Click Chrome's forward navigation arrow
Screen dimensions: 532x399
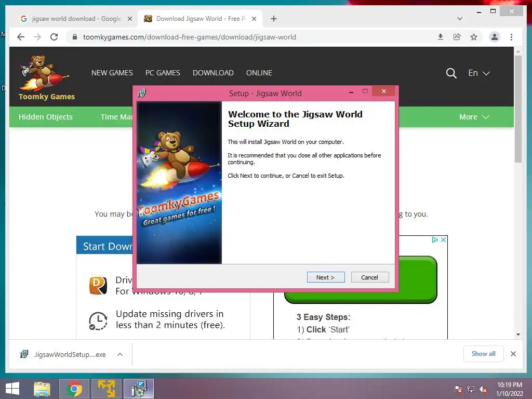37,37
